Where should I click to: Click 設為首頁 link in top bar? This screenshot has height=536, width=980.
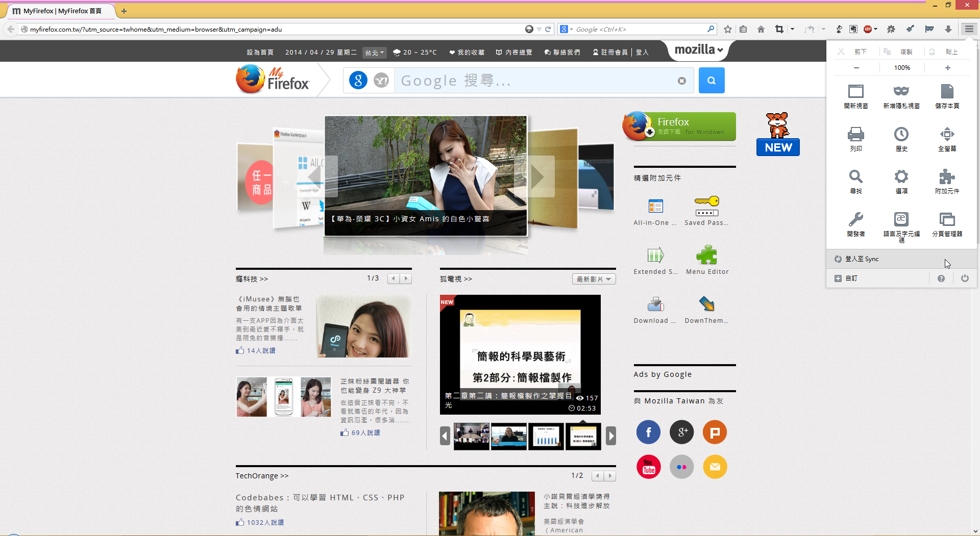tap(260, 53)
